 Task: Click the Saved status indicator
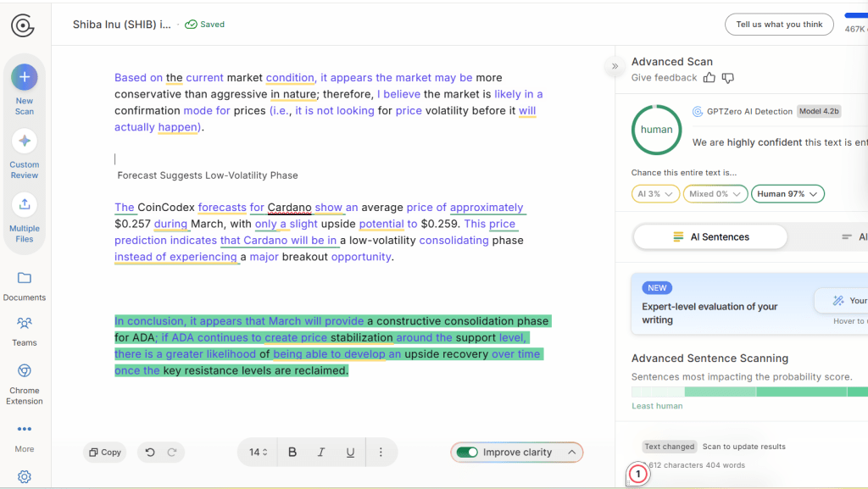pyautogui.click(x=205, y=25)
